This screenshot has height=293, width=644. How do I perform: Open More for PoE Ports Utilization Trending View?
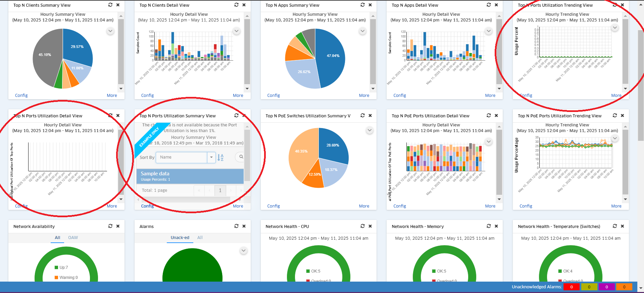pos(616,206)
